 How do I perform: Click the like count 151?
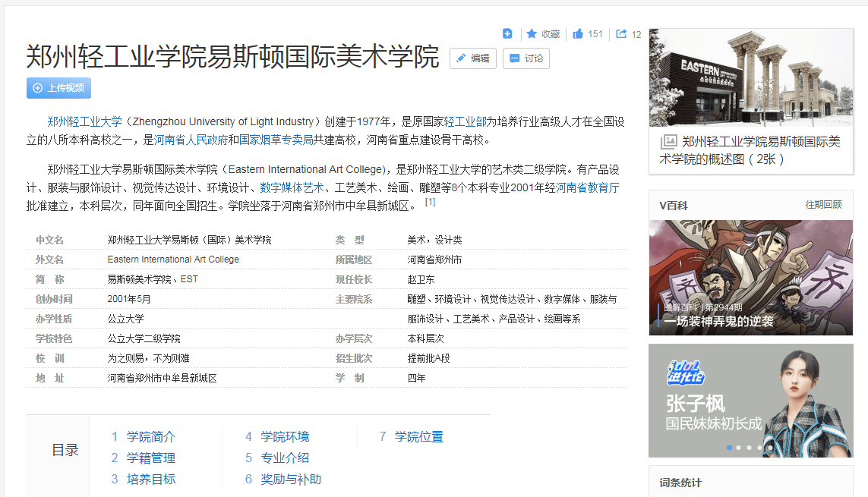click(595, 34)
